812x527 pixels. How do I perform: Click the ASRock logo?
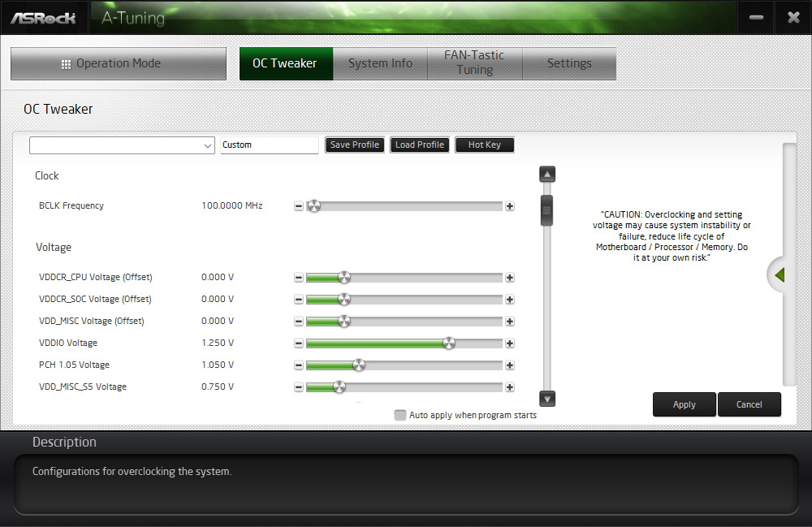tap(44, 18)
